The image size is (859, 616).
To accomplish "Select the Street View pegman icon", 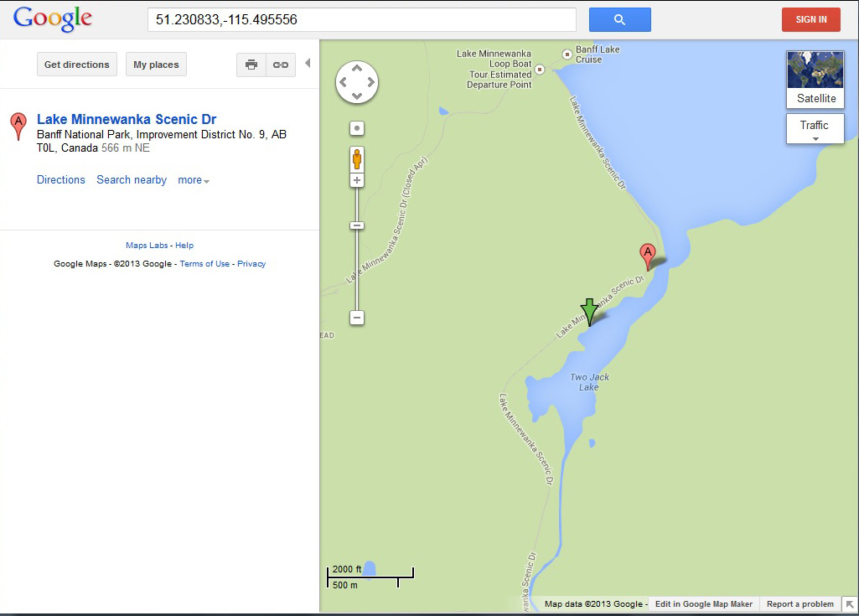I will point(357,159).
